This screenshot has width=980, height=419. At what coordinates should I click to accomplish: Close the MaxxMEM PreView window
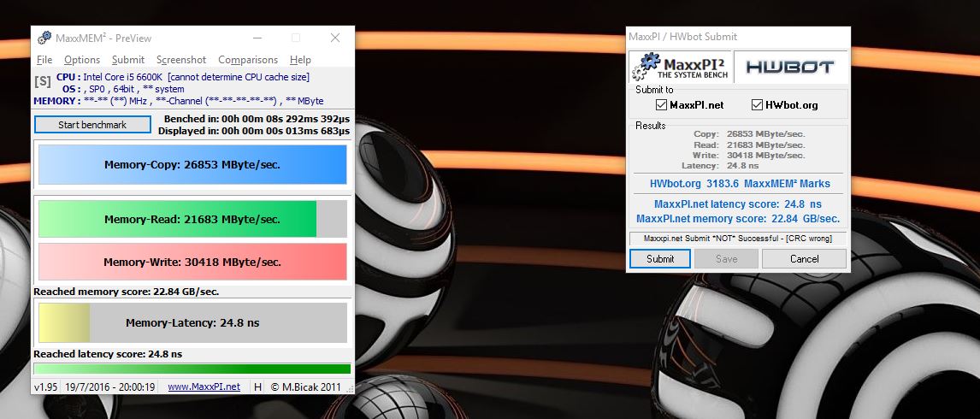coord(335,38)
